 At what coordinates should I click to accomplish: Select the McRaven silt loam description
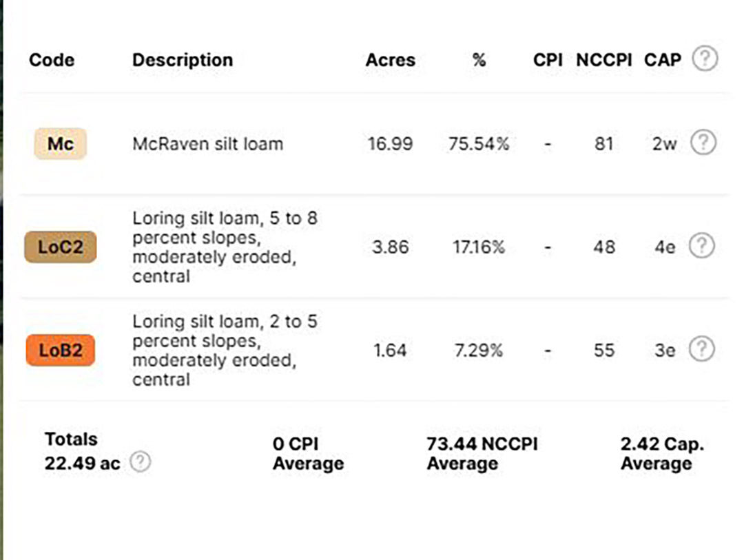(208, 144)
